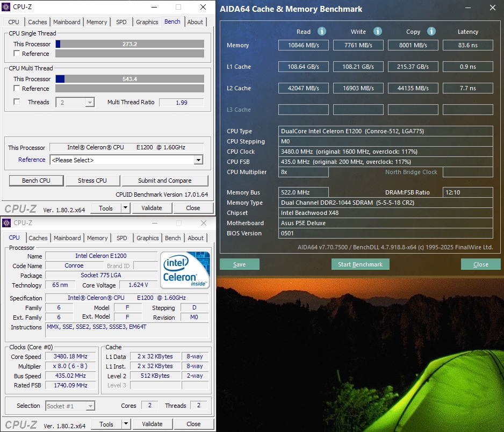Open Memory tab in bottom CPU-Z window

(x=97, y=238)
